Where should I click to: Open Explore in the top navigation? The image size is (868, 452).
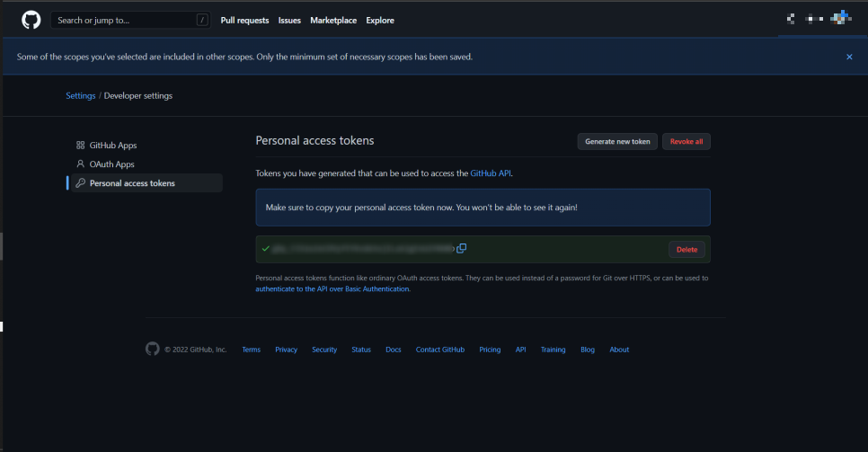pyautogui.click(x=380, y=20)
